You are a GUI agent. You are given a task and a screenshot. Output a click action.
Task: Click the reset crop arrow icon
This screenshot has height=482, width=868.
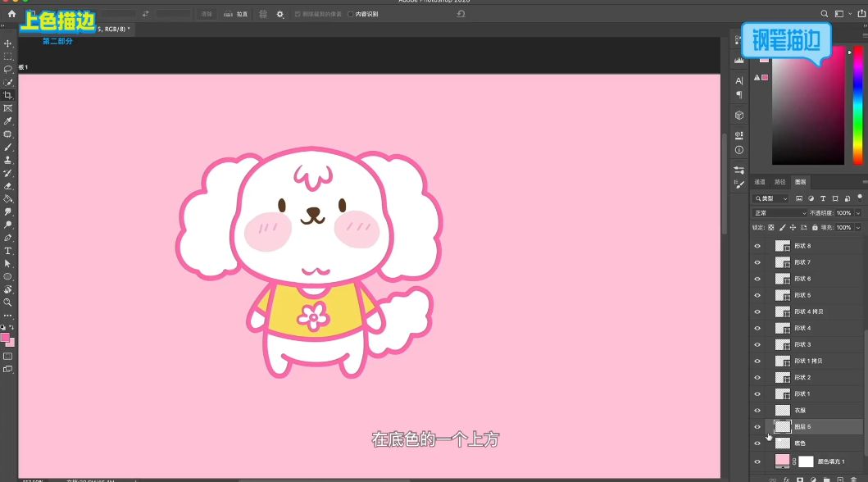click(461, 14)
